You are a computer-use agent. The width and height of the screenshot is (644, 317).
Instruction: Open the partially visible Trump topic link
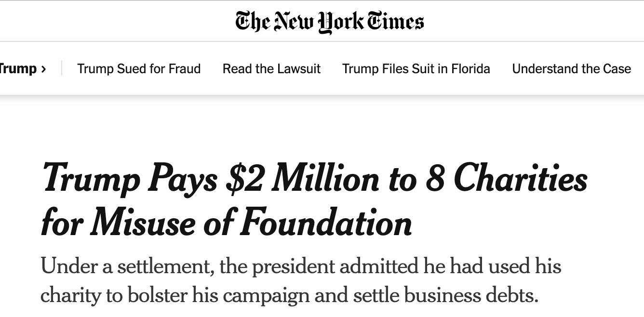pos(17,69)
